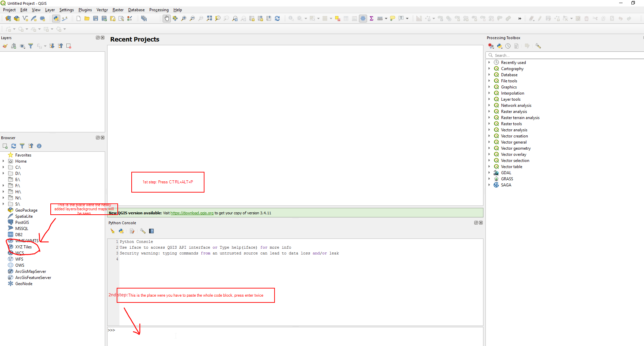Click the Statistical Summary sigma icon
The height and width of the screenshot is (346, 644).
click(371, 18)
